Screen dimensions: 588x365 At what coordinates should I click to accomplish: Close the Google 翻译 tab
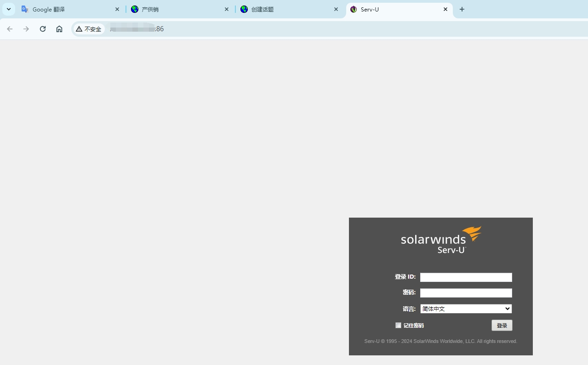[x=117, y=9]
